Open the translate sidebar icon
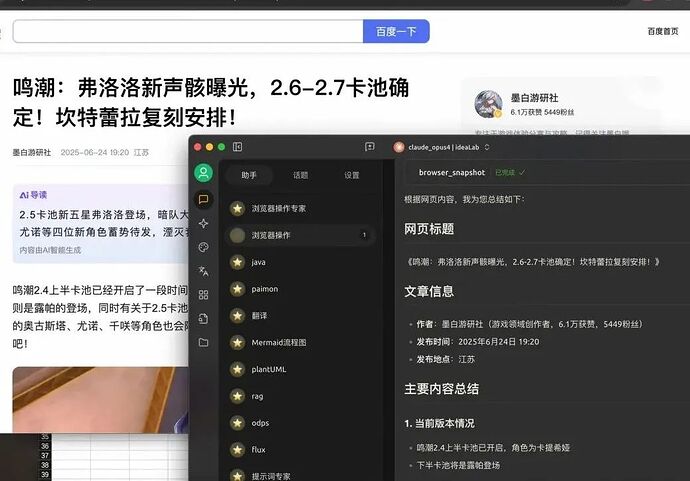The height and width of the screenshot is (481, 690). [x=204, y=271]
